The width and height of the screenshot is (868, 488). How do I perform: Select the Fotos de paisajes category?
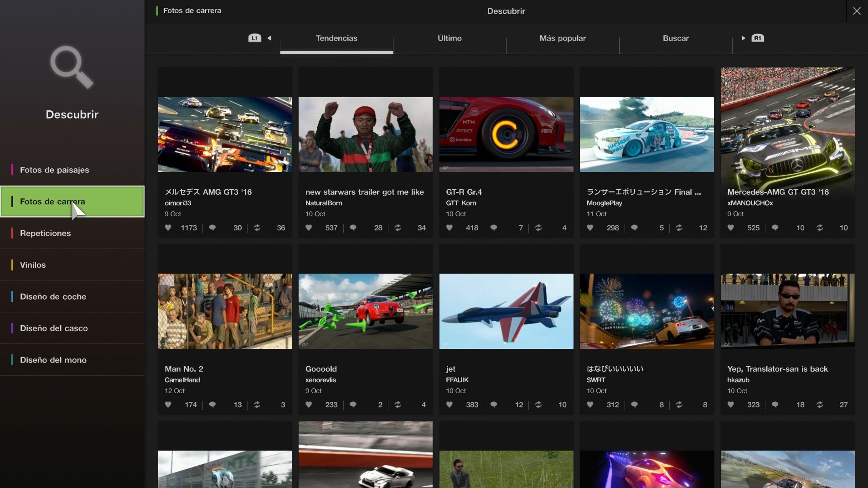54,170
